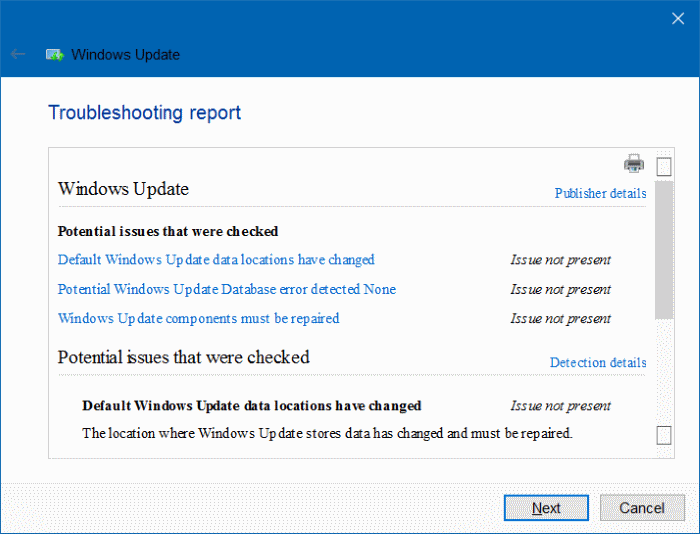Open Windows Update components must be repaired link

(199, 318)
